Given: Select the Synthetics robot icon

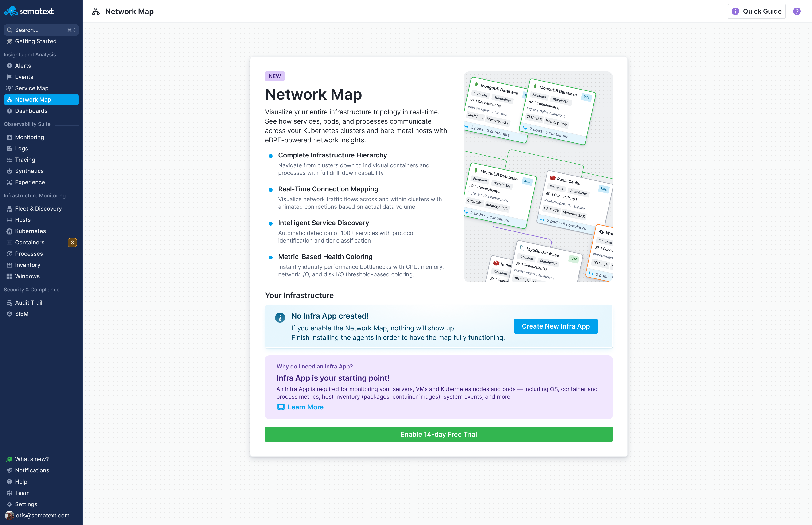Looking at the screenshot, I should [9, 171].
